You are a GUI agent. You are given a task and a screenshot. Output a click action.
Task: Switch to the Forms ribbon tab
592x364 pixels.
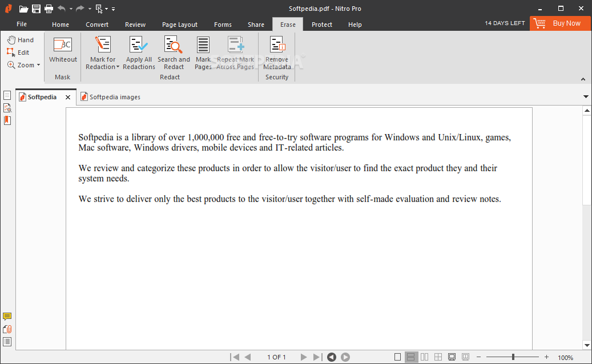[223, 25]
